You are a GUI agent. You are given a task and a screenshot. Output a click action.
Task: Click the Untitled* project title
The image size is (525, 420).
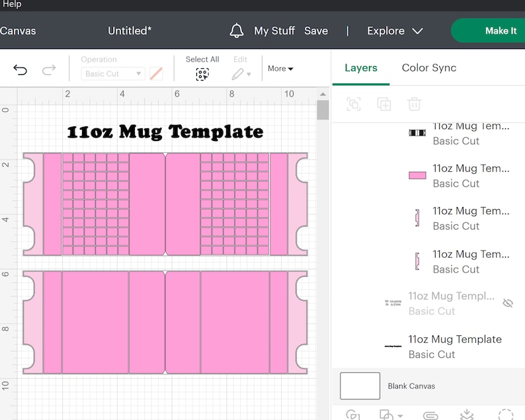pyautogui.click(x=130, y=31)
